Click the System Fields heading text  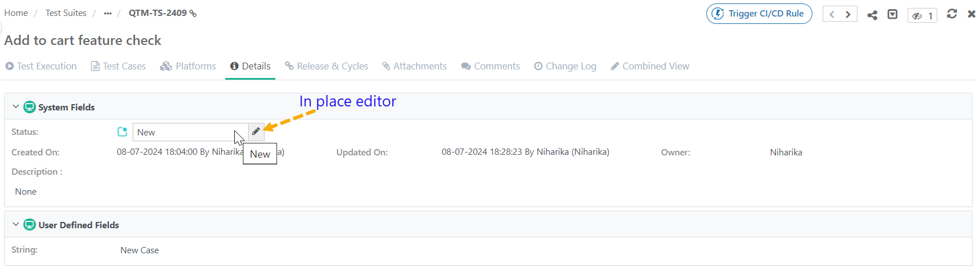pyautogui.click(x=67, y=107)
